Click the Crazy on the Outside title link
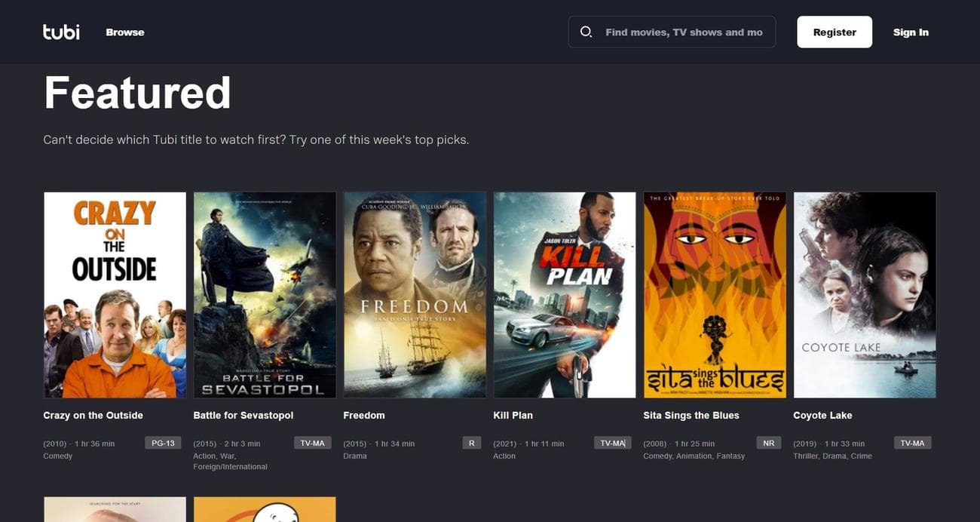The image size is (980, 522). coord(93,414)
